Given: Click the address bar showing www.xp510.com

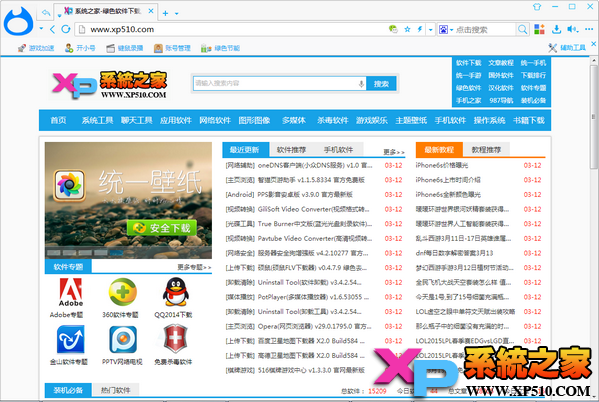Looking at the screenshot, I should click(229, 29).
